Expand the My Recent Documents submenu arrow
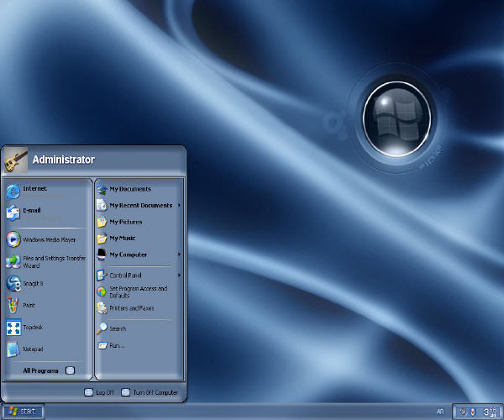The height and width of the screenshot is (420, 504). click(x=179, y=205)
